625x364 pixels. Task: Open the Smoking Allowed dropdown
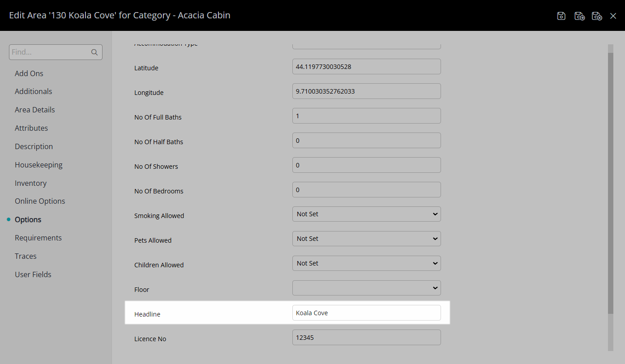pyautogui.click(x=367, y=214)
